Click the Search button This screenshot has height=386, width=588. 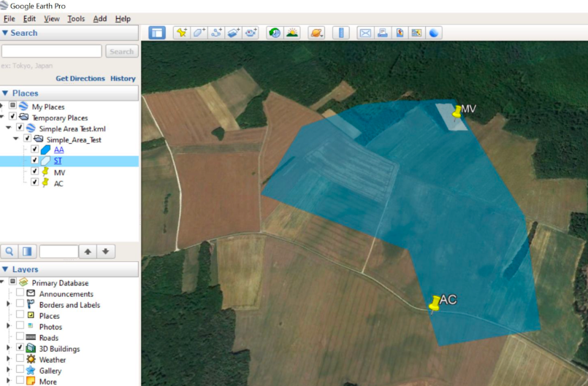[122, 51]
